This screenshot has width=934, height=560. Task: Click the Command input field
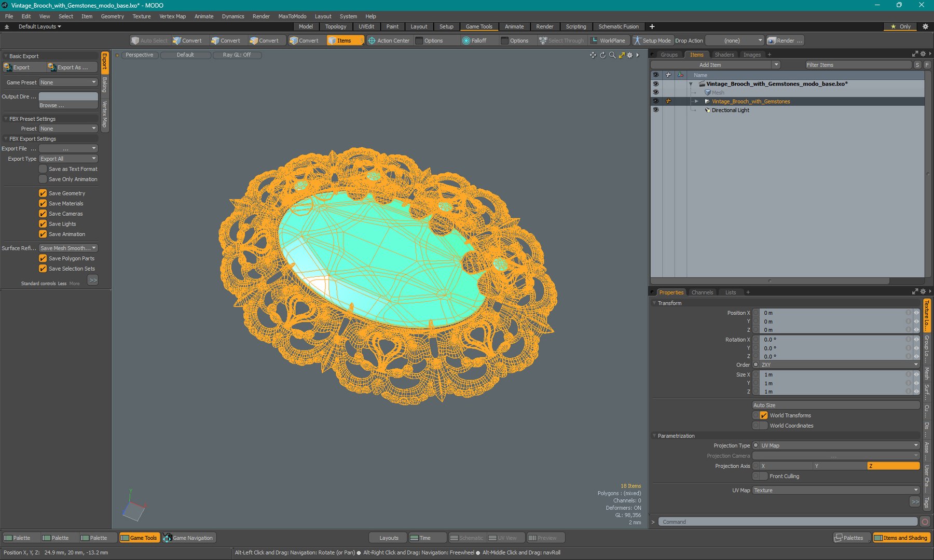point(788,522)
